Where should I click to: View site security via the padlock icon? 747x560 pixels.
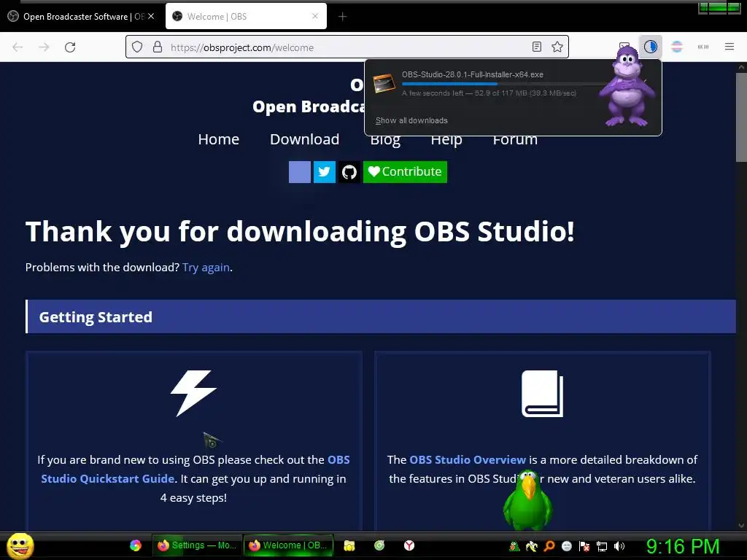[x=158, y=47]
